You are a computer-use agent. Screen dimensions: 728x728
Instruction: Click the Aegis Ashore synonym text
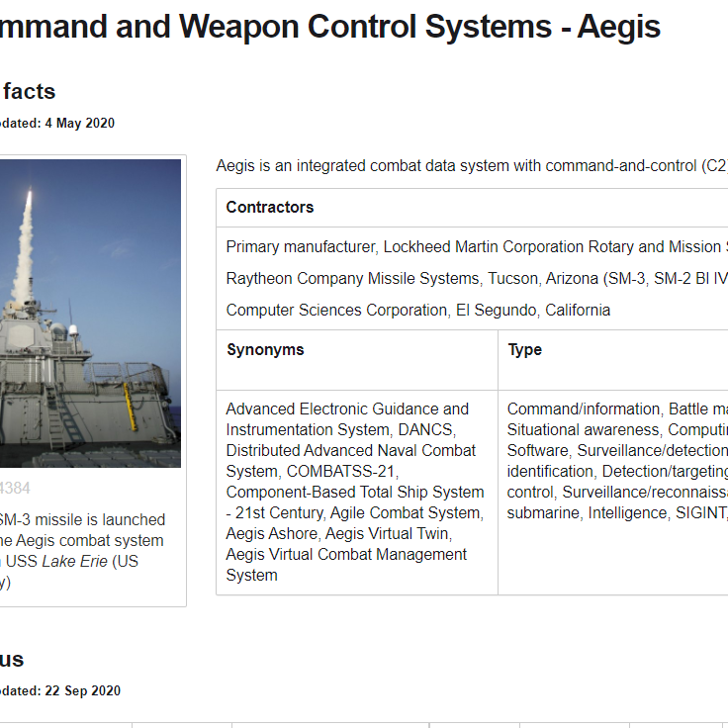(x=272, y=533)
